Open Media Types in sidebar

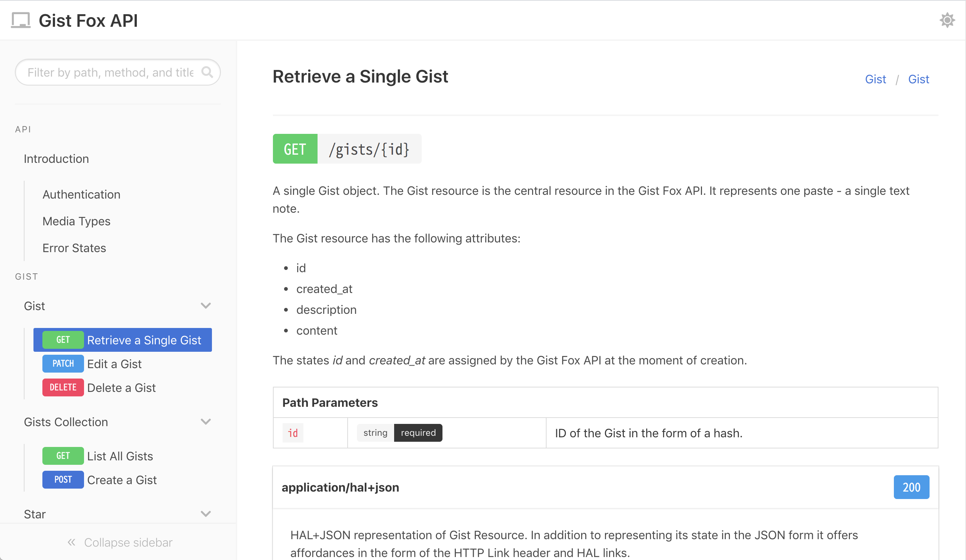(x=76, y=221)
